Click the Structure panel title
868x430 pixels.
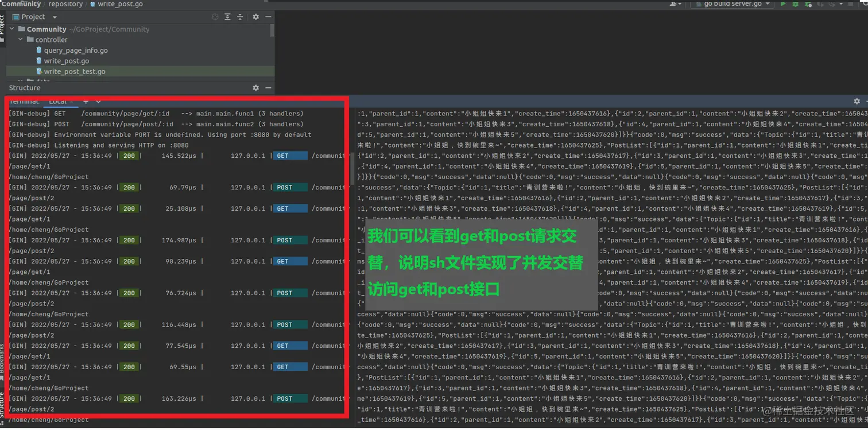[x=25, y=88]
